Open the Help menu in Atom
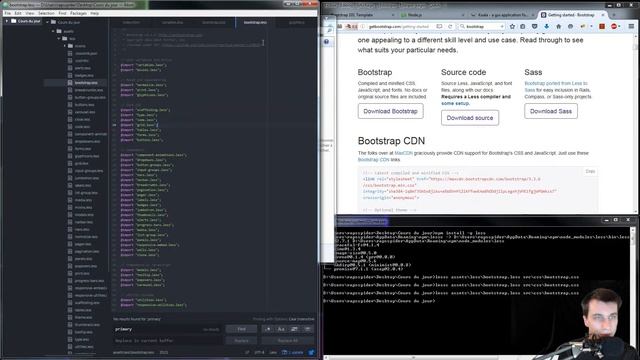 pos(95,13)
